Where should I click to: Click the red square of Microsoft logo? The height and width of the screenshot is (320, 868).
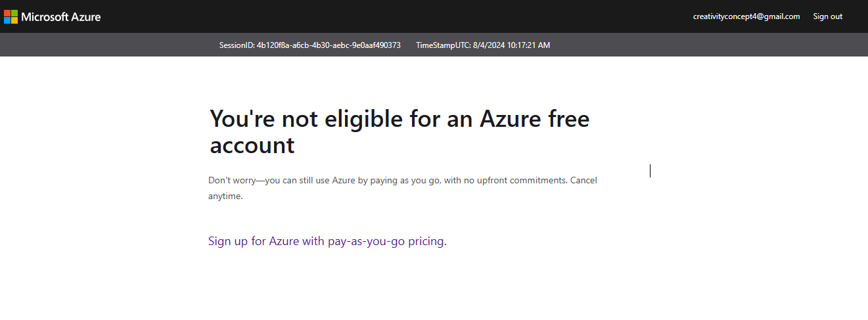7,13
